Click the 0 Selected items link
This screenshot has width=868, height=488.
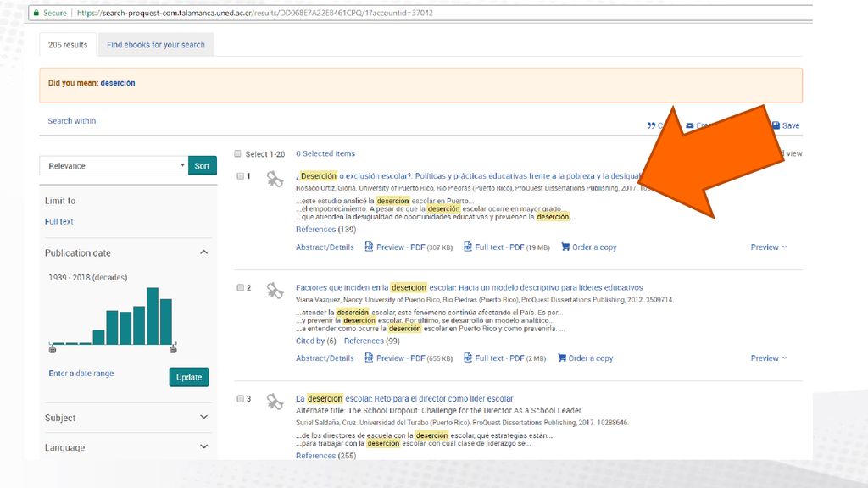(325, 154)
